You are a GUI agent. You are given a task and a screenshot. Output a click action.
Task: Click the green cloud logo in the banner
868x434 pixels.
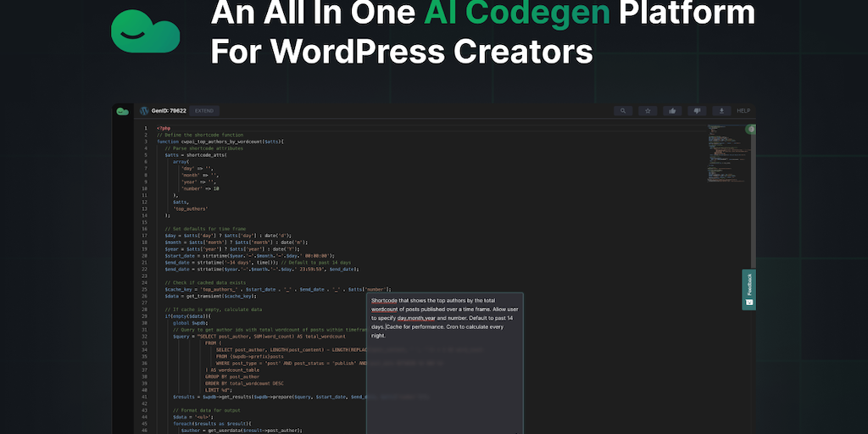coord(146,31)
